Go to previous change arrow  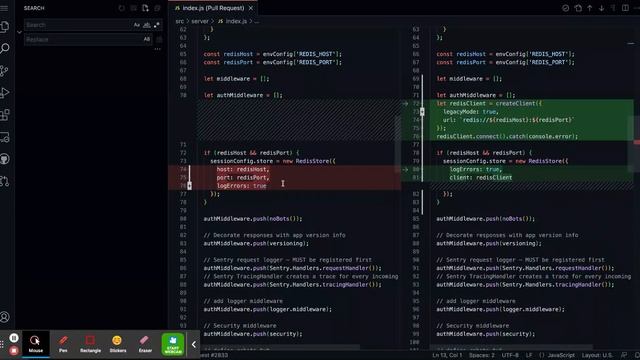pyautogui.click(x=590, y=8)
